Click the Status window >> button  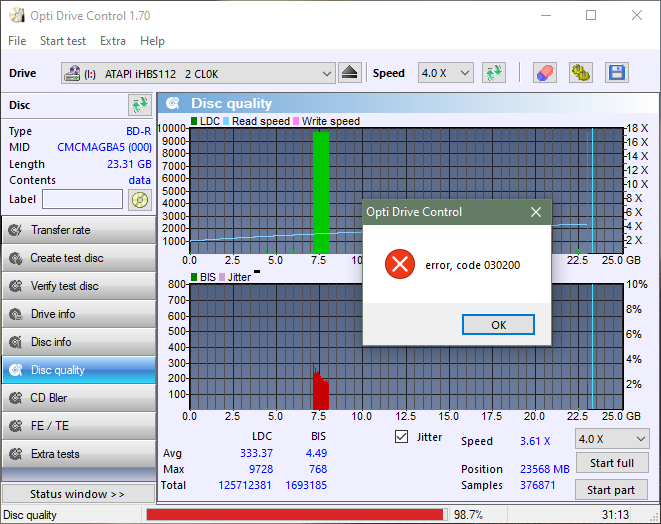(78, 494)
